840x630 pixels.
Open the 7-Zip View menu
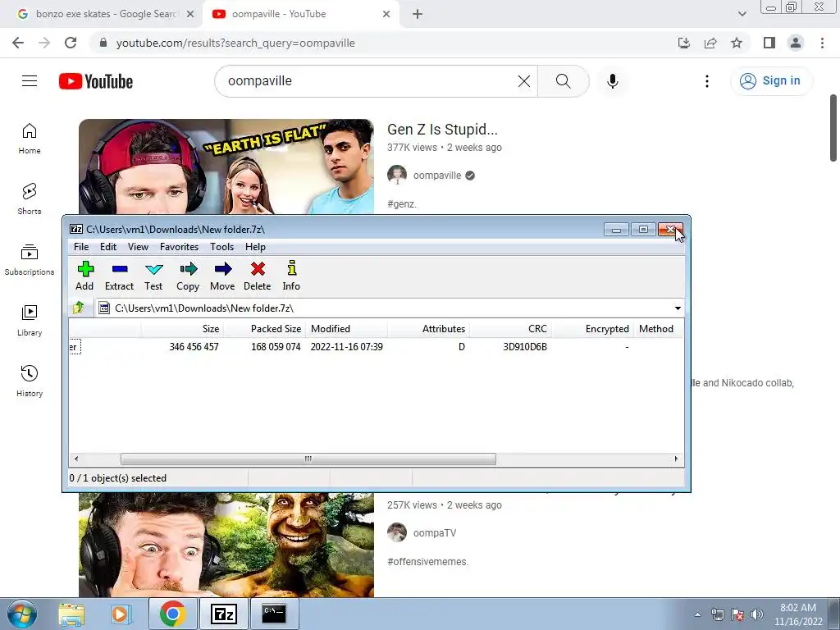click(x=138, y=247)
